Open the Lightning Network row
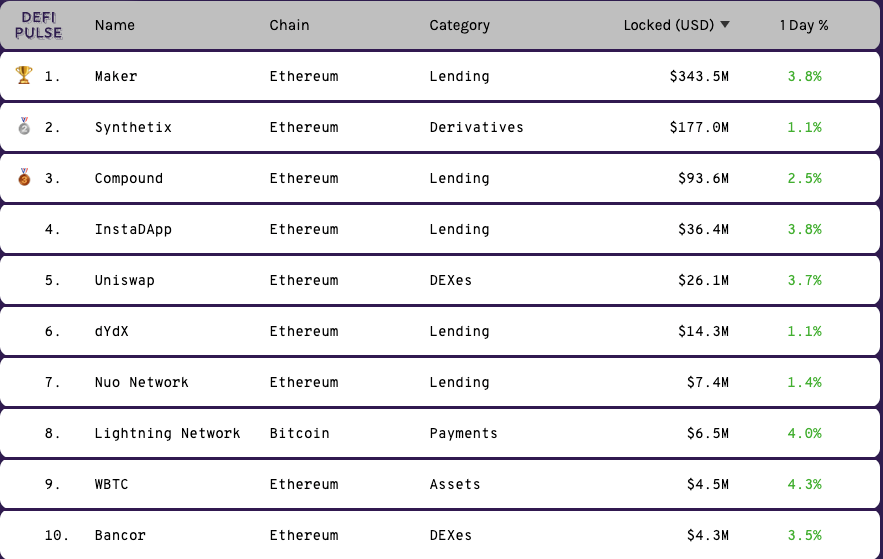 click(167, 433)
